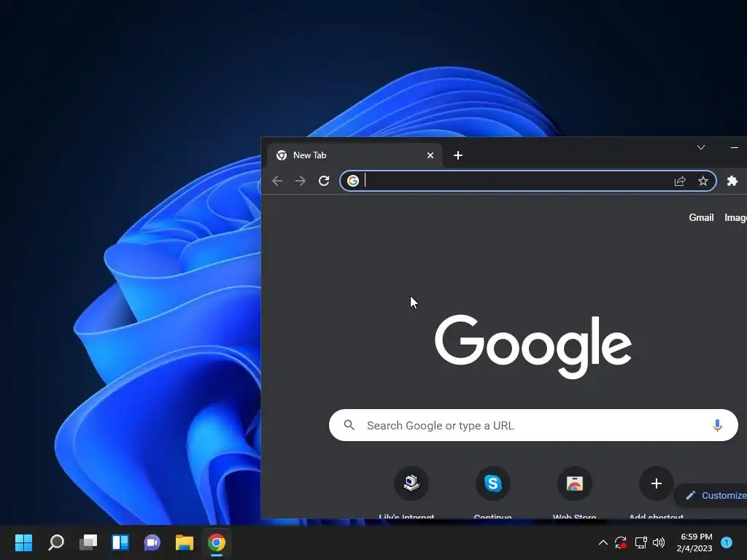Start voice search with microphone icon
The width and height of the screenshot is (747, 560).
[x=717, y=425]
